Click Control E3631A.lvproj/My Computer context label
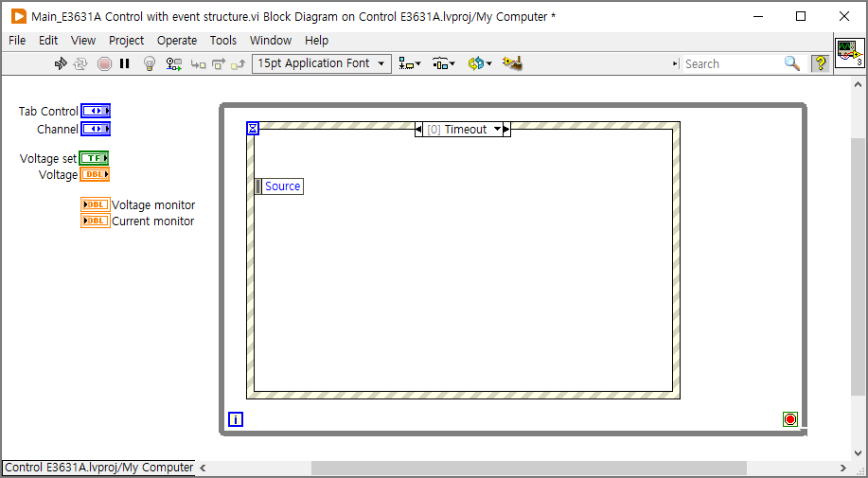This screenshot has height=478, width=868. pyautogui.click(x=99, y=468)
